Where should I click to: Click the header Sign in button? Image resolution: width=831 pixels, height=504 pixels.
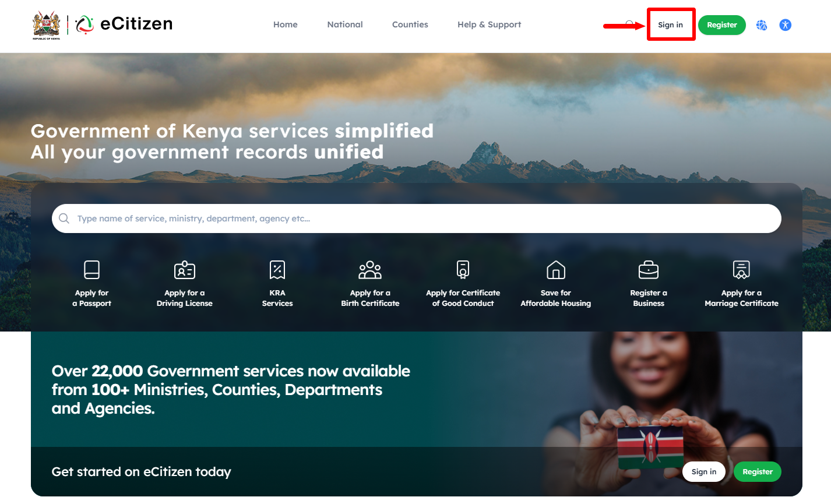(671, 24)
